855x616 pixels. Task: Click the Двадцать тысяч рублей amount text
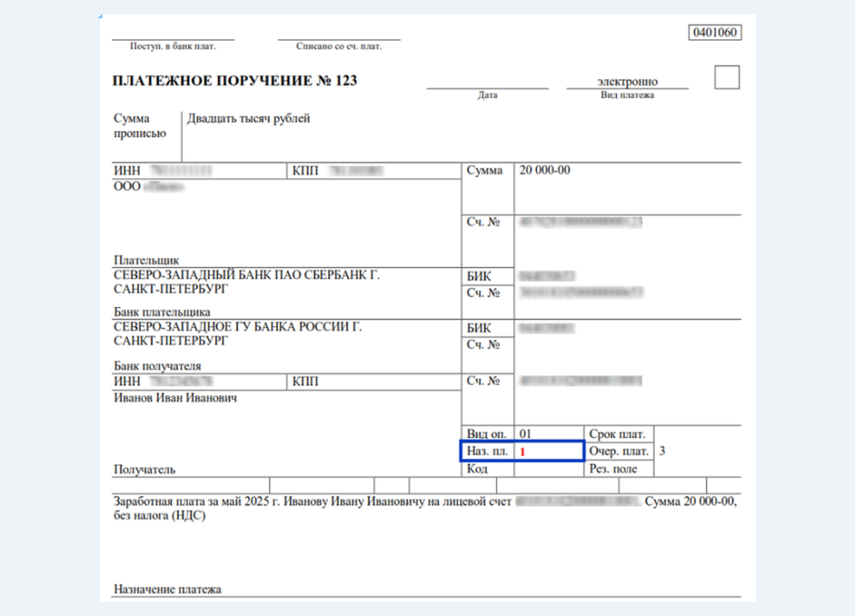point(249,119)
